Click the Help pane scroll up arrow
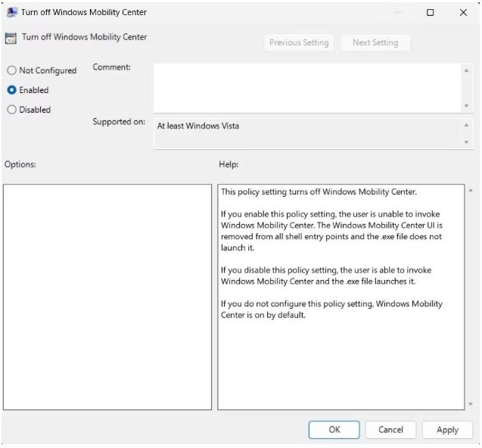The width and height of the screenshot is (482, 448). (x=471, y=191)
